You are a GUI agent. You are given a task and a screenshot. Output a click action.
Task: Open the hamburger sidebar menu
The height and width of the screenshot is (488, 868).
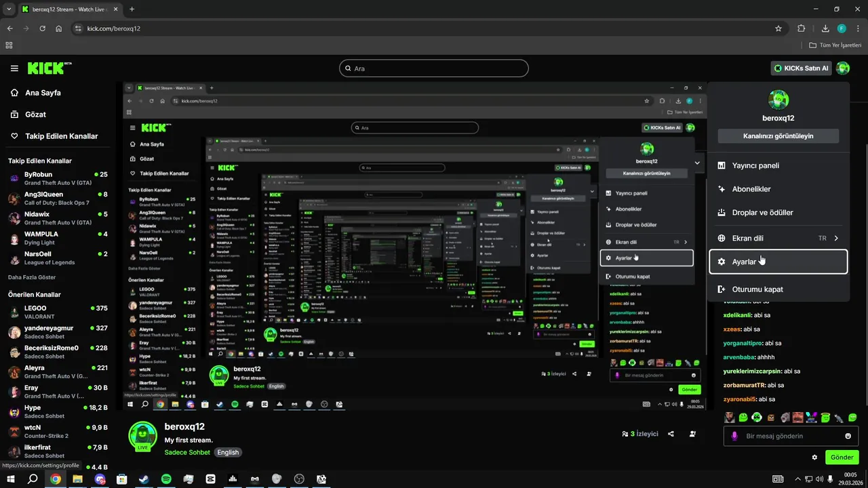tap(14, 68)
